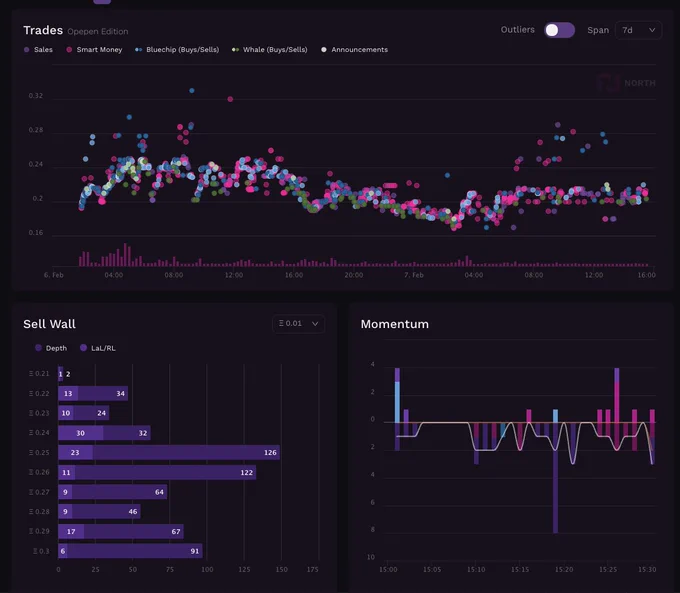Toggle the LaL/RL legend in Sell Wall

click(x=98, y=348)
